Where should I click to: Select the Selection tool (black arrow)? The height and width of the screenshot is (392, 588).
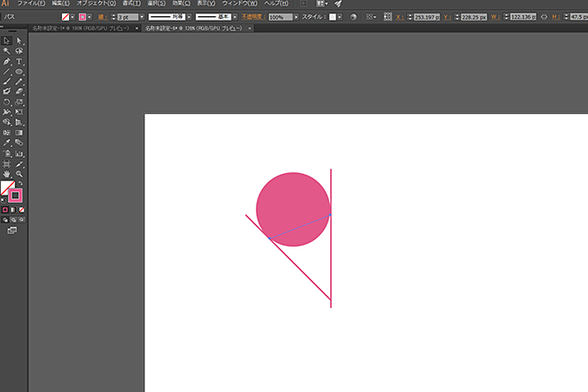[x=6, y=40]
